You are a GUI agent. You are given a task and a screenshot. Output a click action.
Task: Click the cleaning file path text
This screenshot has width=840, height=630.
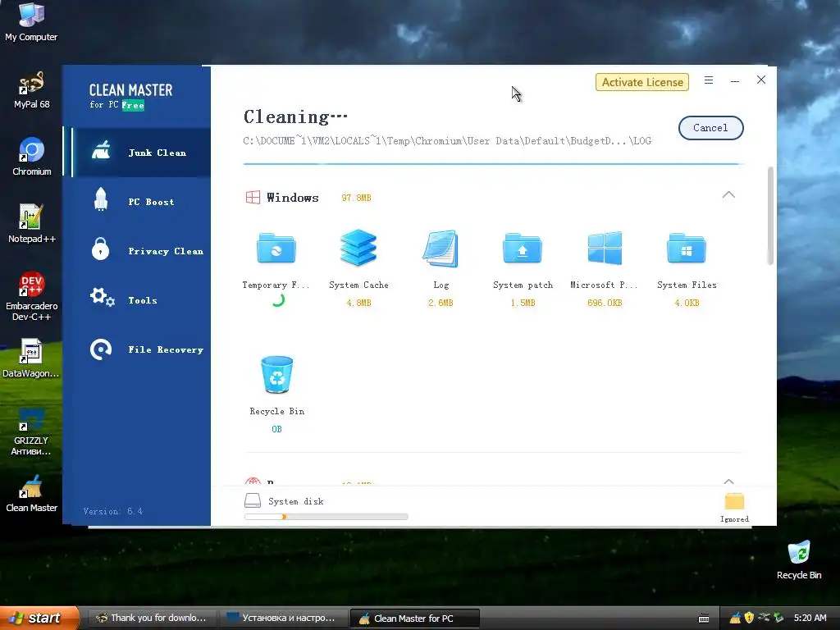pos(447,141)
